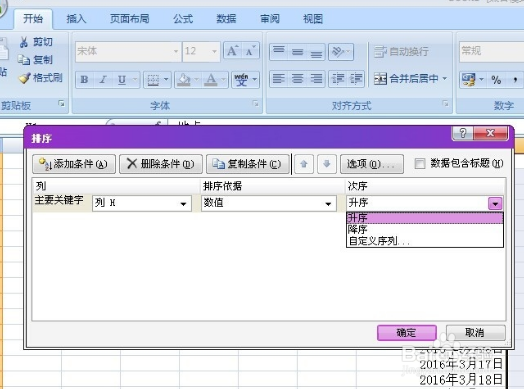
Task: Click the Font Color A icon
Action: 211,80
